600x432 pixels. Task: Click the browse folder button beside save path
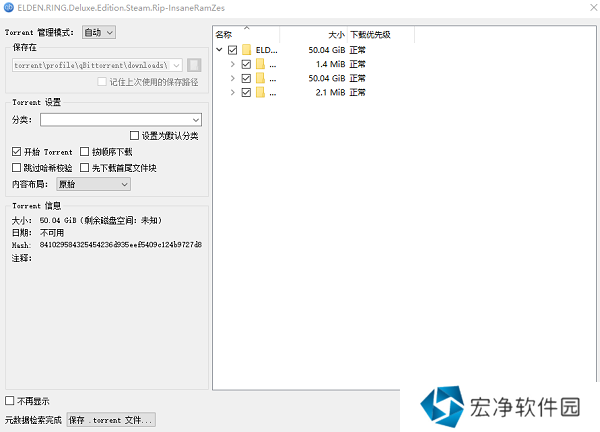194,65
